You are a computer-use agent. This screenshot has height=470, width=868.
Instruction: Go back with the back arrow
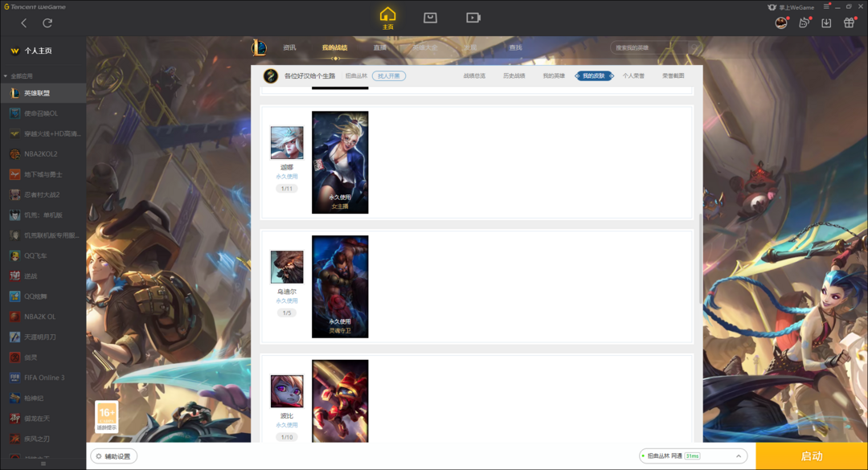click(24, 22)
